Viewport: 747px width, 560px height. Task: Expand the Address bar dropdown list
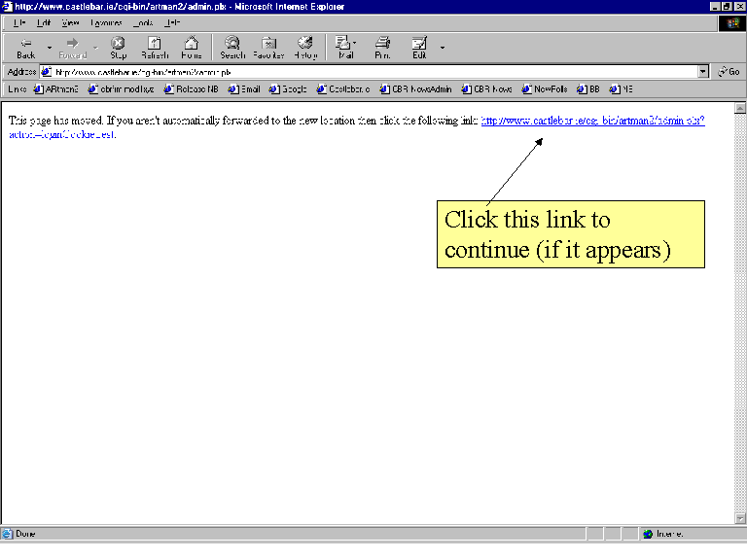pos(703,72)
